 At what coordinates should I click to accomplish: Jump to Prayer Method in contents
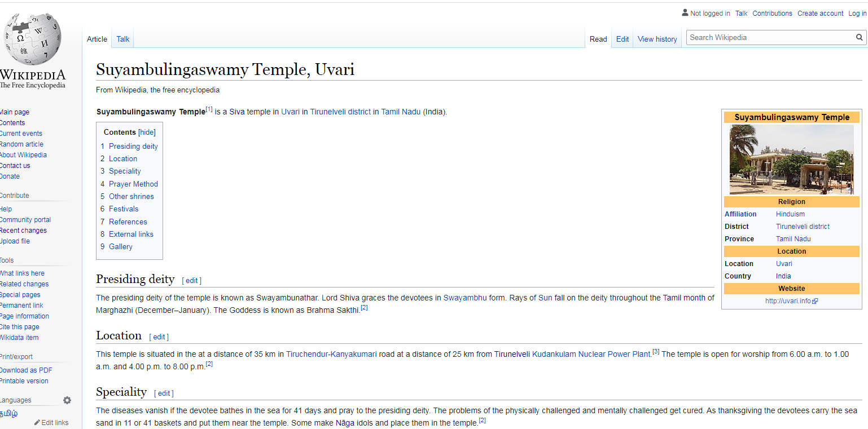133,184
